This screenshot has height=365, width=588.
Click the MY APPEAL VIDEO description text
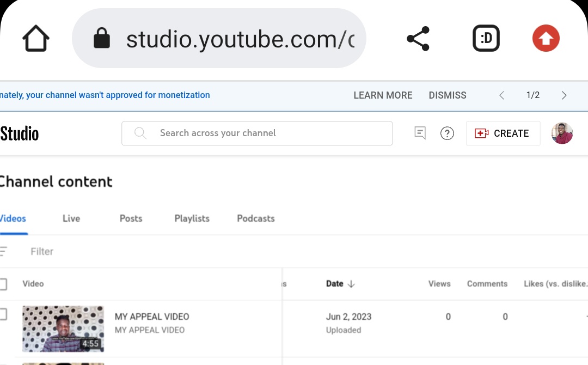point(150,330)
